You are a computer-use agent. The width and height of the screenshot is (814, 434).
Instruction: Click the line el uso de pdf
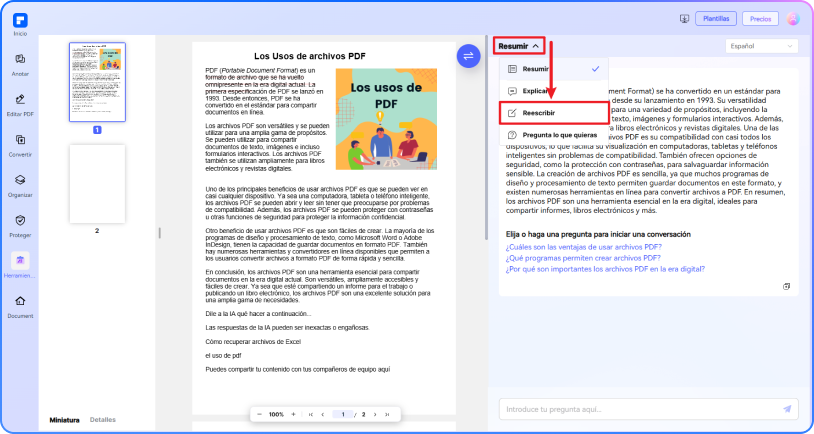tap(223, 356)
